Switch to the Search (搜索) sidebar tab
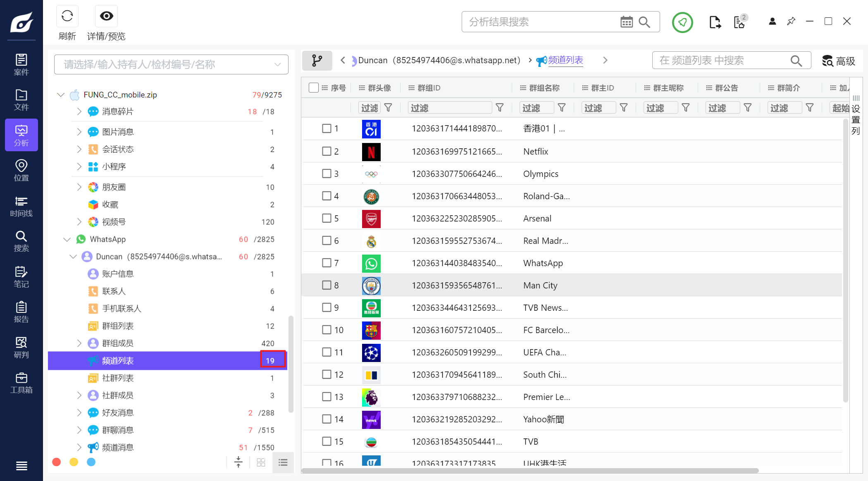 point(21,241)
